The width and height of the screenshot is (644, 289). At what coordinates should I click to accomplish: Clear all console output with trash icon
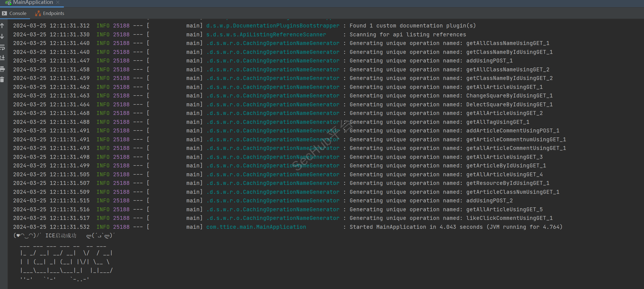click(x=2, y=80)
